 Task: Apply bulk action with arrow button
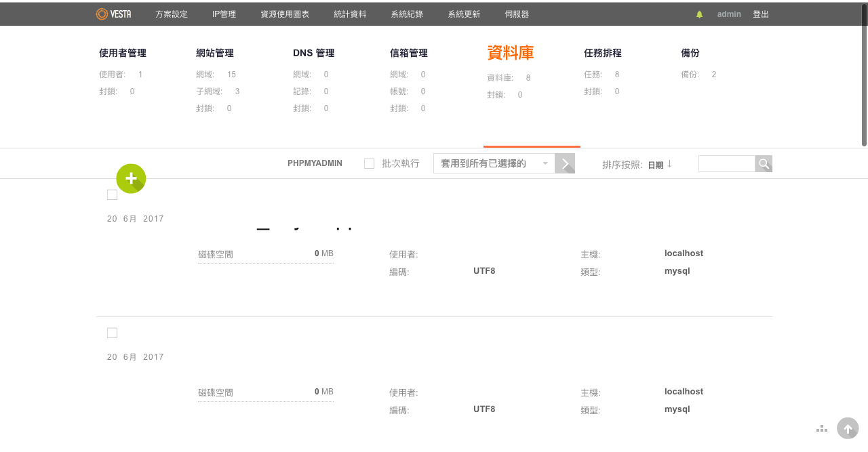(565, 163)
